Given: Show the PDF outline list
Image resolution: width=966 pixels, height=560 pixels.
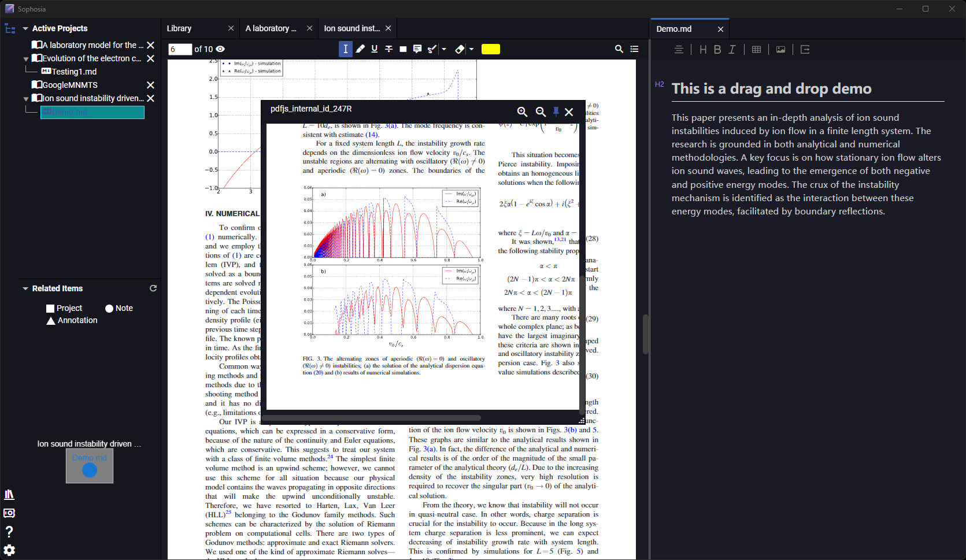Looking at the screenshot, I should [x=635, y=49].
